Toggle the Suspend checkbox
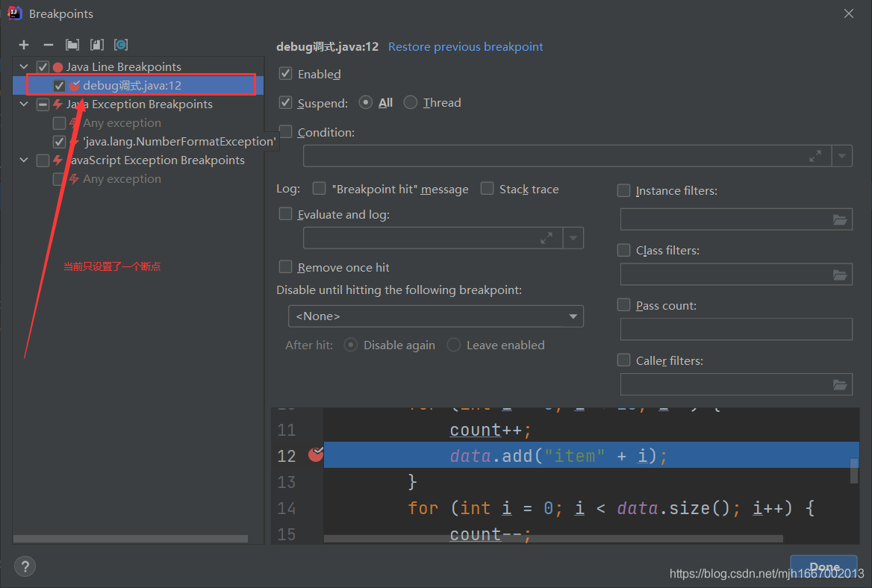The width and height of the screenshot is (872, 588). (285, 102)
